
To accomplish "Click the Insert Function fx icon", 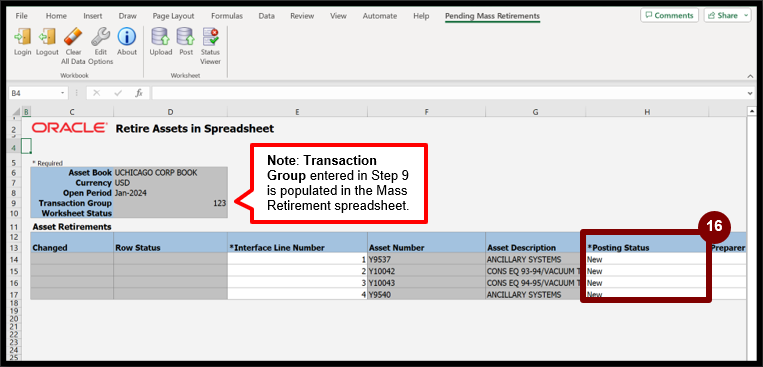I will [x=139, y=92].
